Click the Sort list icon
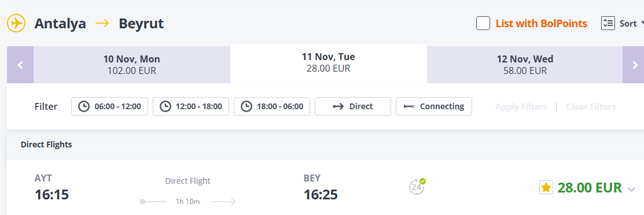Screen dimensions: 644x215 pyautogui.click(x=608, y=23)
